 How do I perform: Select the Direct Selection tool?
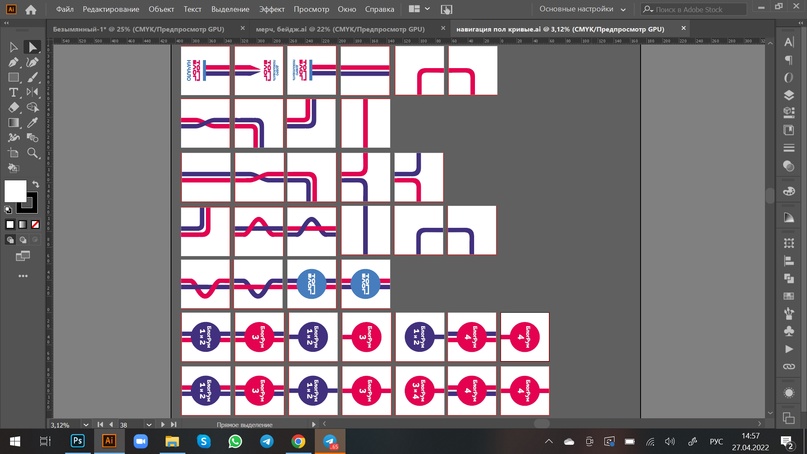pos(32,47)
